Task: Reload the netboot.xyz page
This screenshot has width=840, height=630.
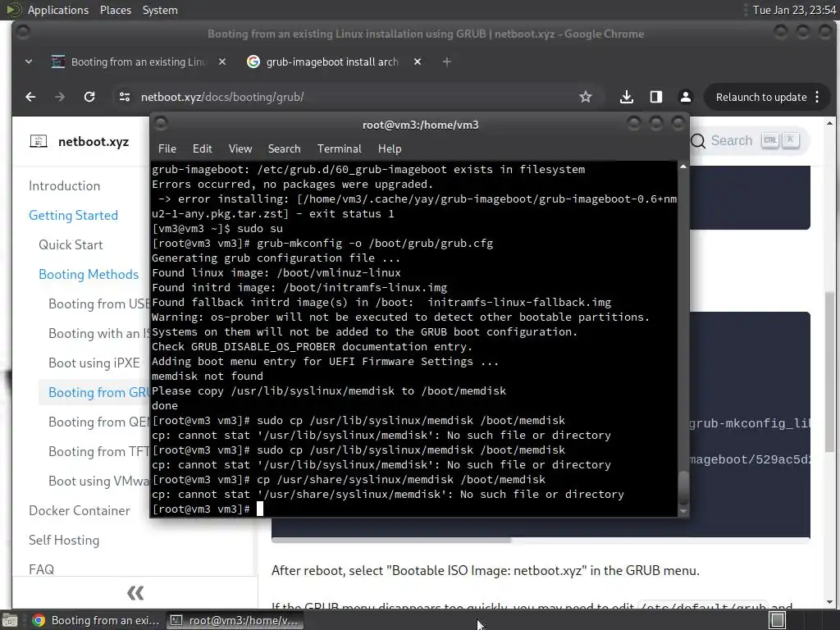Action: click(x=89, y=97)
